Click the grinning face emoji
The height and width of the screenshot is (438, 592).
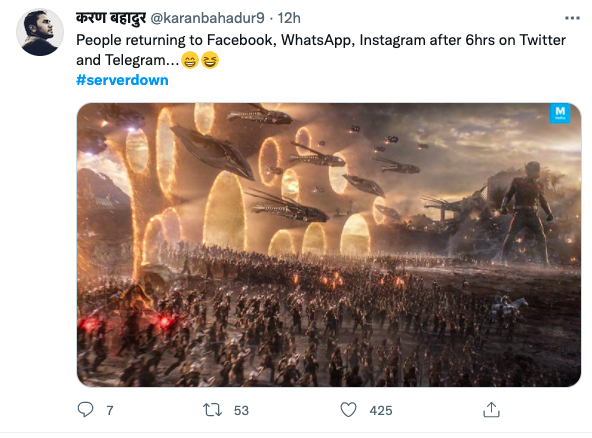pyautogui.click(x=190, y=60)
